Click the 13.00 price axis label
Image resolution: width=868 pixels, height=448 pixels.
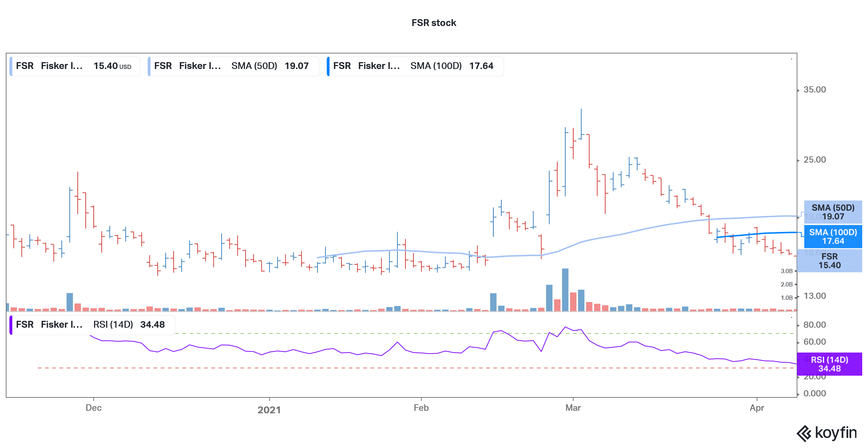click(x=814, y=296)
